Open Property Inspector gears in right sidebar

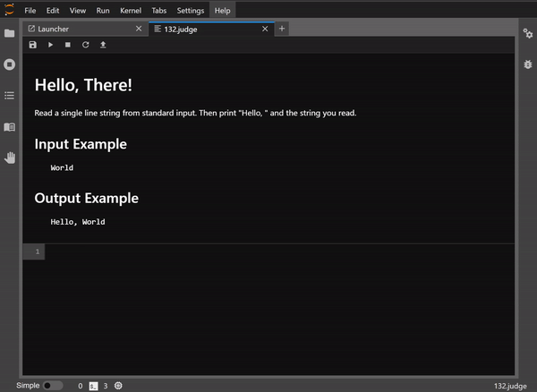[527, 33]
